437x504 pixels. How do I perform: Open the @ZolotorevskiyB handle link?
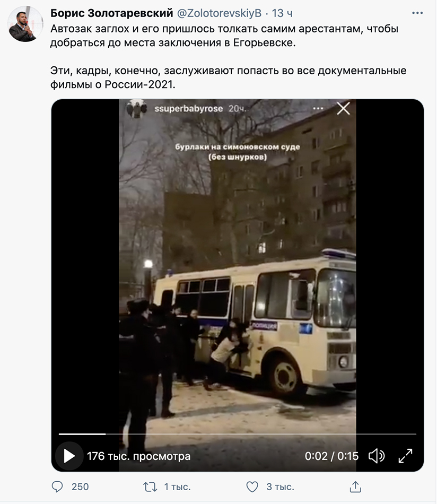pyautogui.click(x=220, y=13)
